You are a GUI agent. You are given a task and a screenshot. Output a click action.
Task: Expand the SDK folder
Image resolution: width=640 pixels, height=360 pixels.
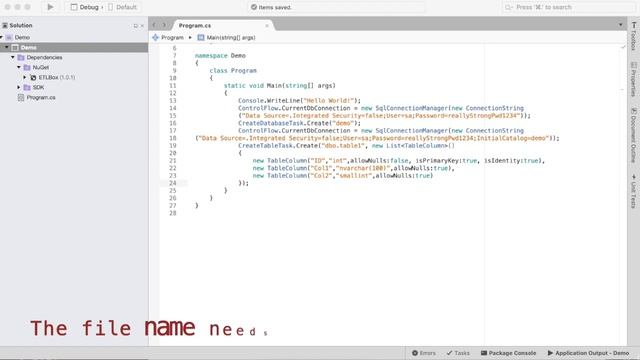pos(19,87)
